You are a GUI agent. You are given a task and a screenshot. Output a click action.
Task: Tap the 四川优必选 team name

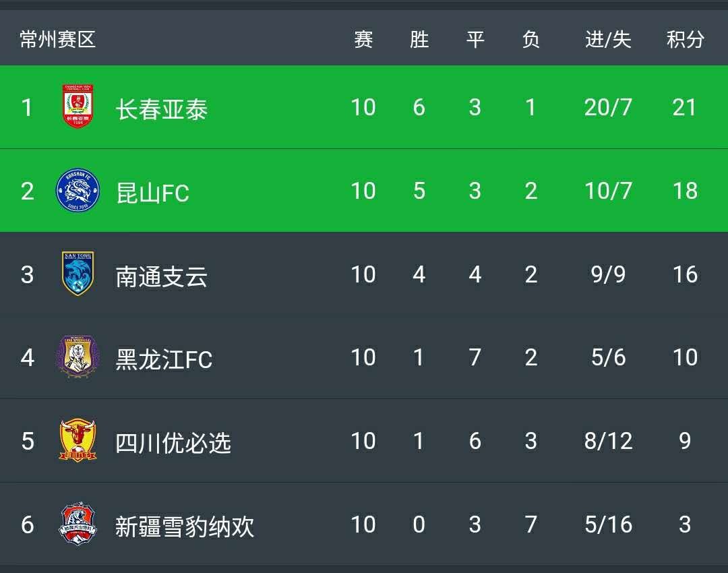[x=173, y=442]
